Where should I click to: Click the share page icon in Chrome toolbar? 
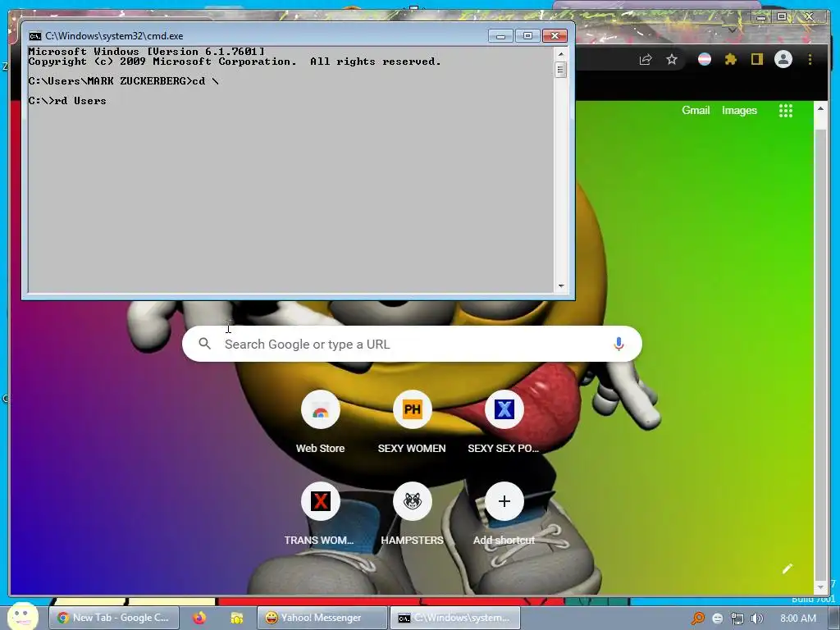[646, 59]
